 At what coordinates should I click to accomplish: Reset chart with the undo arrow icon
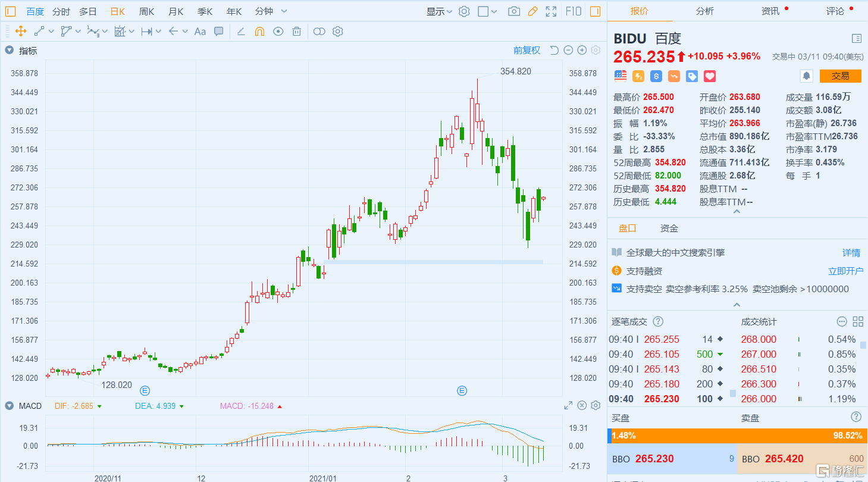(x=554, y=51)
